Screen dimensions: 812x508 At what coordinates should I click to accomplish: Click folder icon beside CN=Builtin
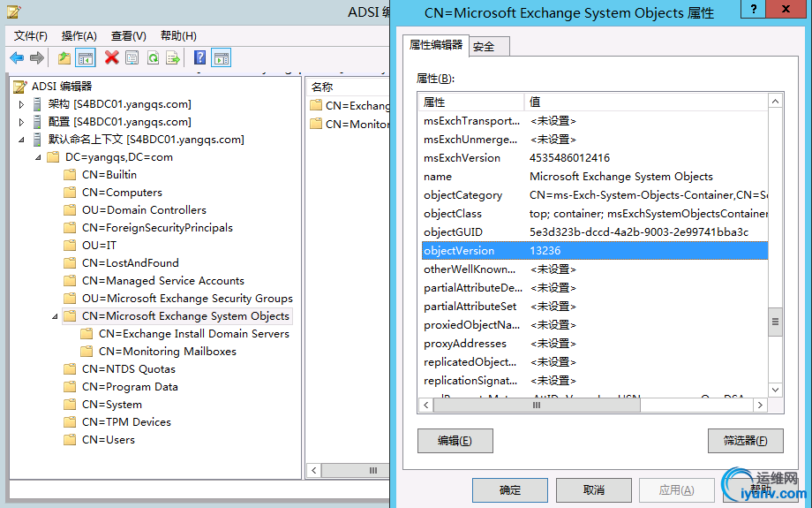point(70,175)
